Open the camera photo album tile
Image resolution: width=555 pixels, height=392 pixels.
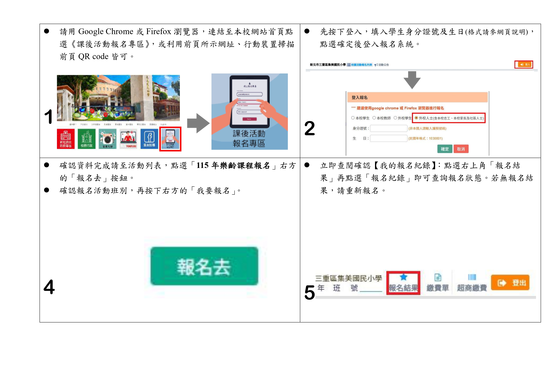tap(107, 139)
